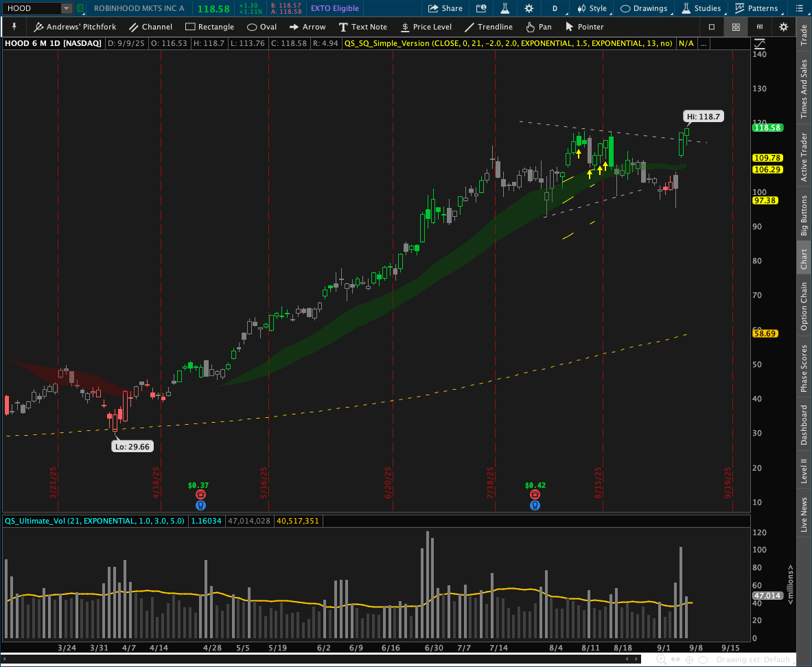Open the Drawings dropdown

644,8
